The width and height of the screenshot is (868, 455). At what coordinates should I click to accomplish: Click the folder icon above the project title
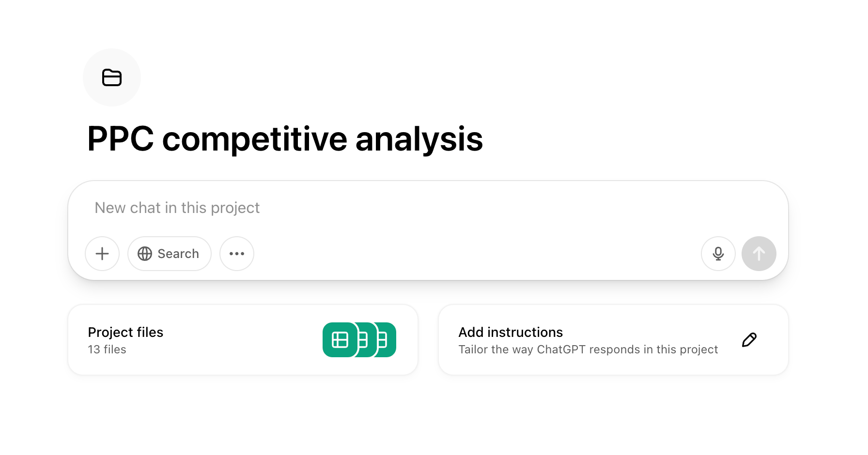pyautogui.click(x=111, y=77)
